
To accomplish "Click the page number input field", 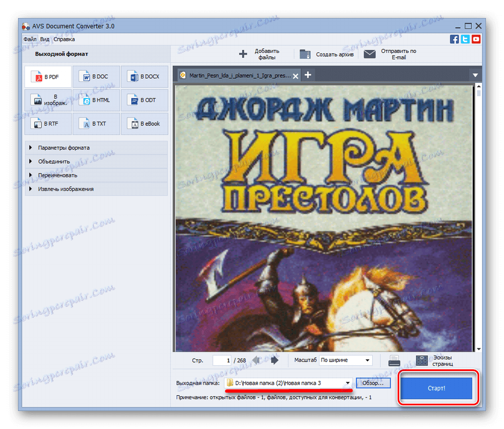I will click(x=222, y=360).
